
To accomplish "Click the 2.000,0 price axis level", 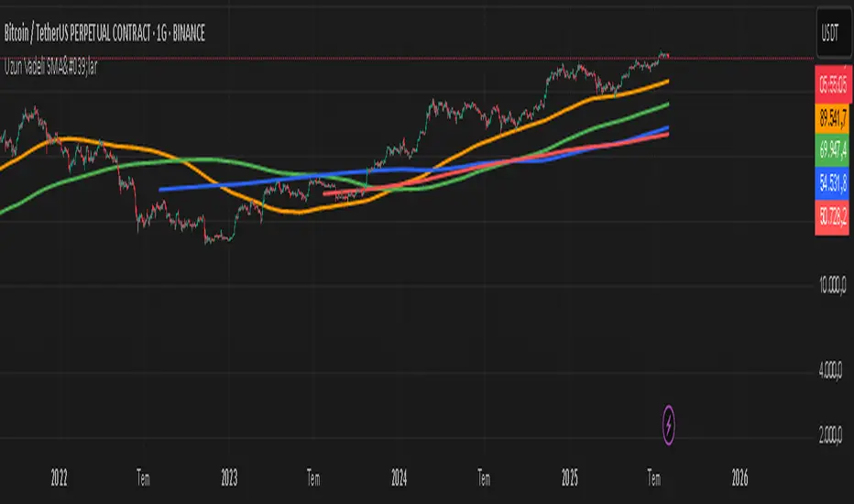I will click(x=830, y=434).
